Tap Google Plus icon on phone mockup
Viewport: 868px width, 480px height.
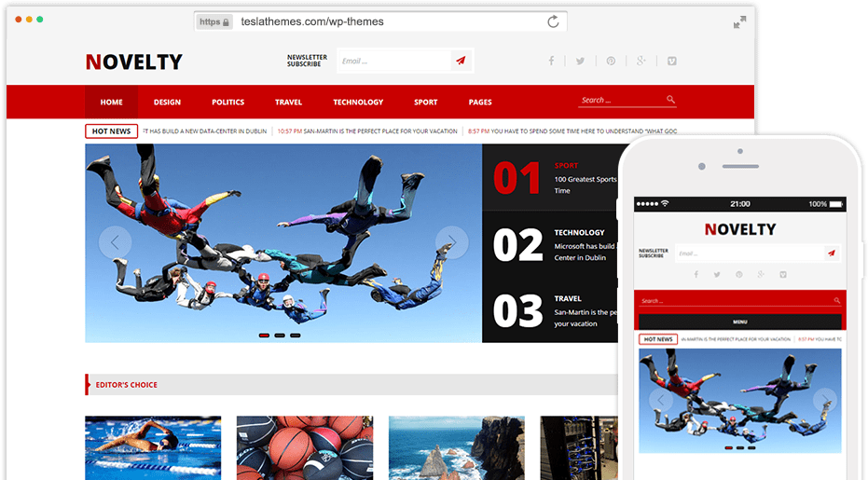pyautogui.click(x=761, y=275)
